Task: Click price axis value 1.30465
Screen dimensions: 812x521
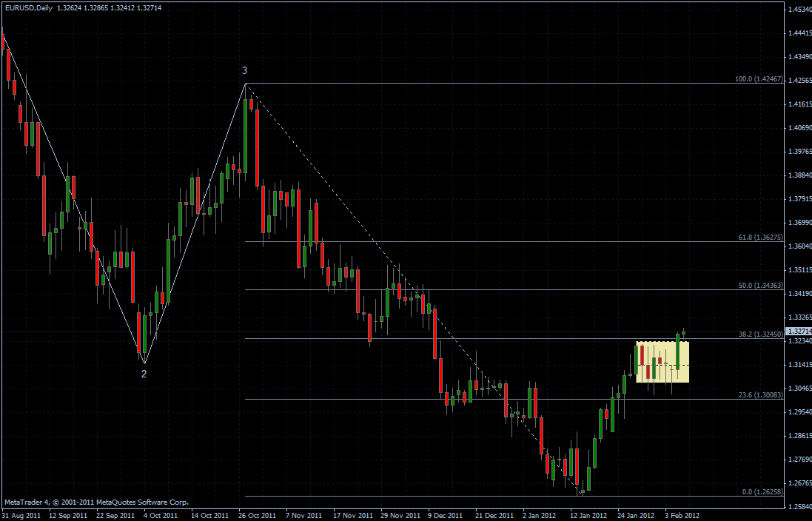Action: tap(799, 388)
